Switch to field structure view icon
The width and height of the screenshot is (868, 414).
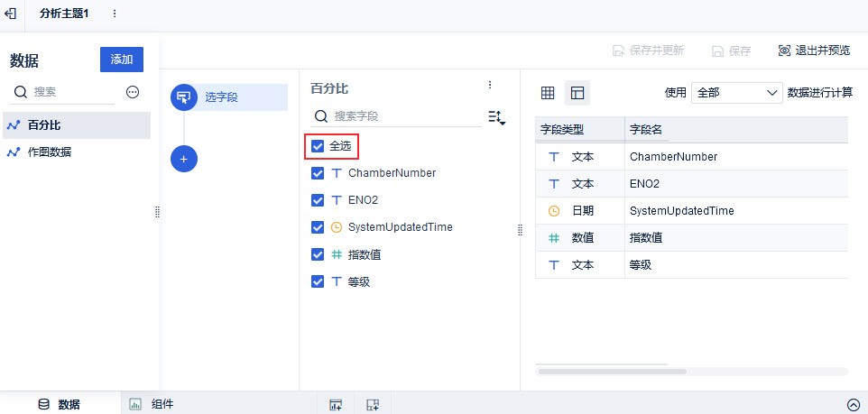pos(577,93)
